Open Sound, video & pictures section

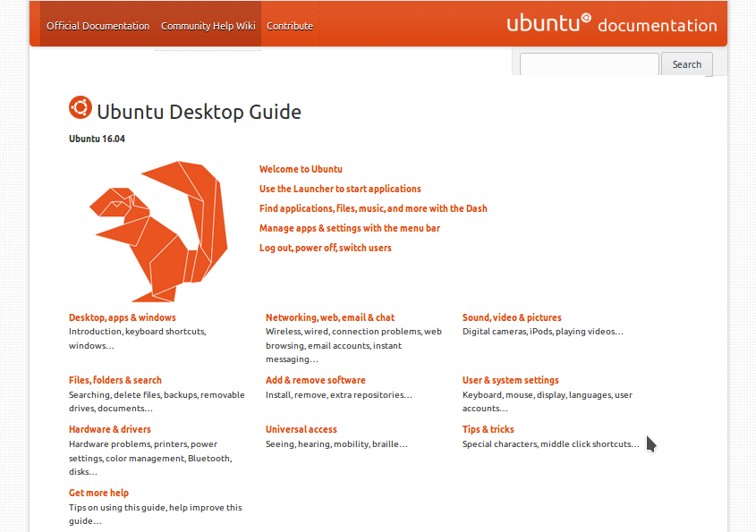pos(512,317)
